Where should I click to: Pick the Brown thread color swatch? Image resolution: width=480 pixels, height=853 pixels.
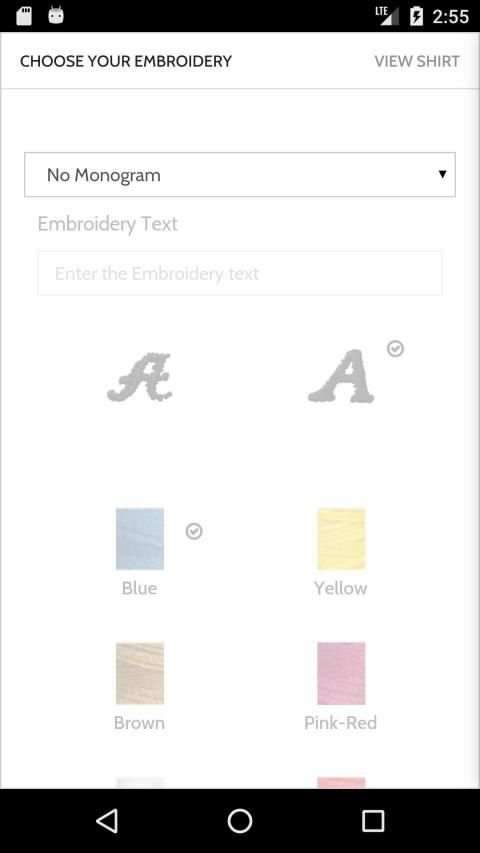click(140, 673)
